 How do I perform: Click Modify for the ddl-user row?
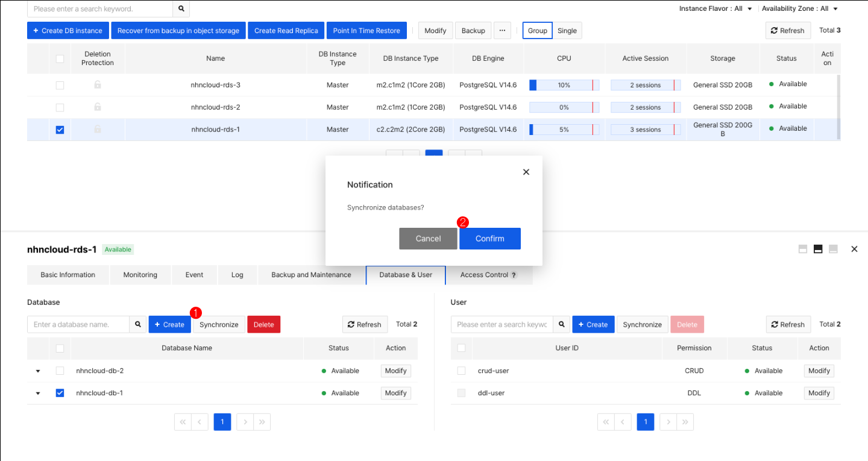(819, 393)
